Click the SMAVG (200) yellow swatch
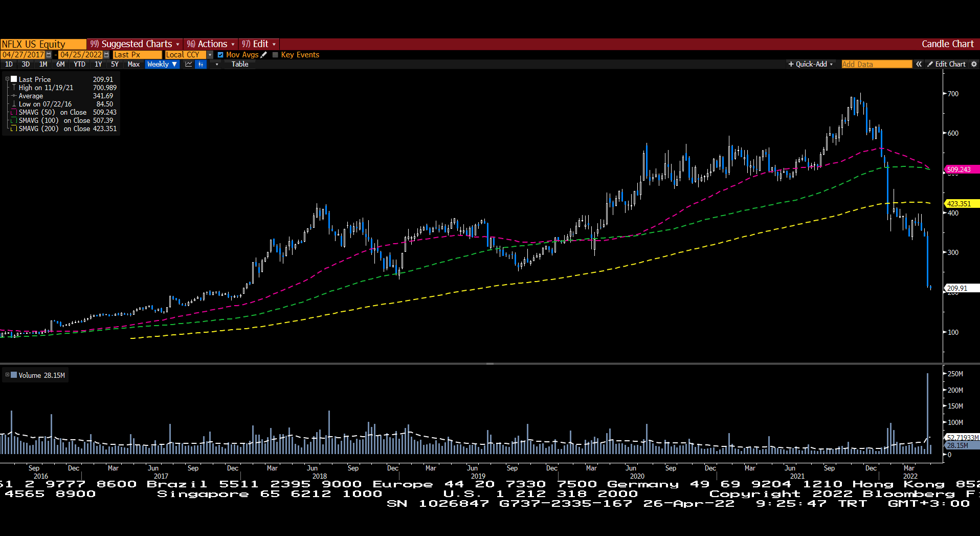 [x=14, y=128]
